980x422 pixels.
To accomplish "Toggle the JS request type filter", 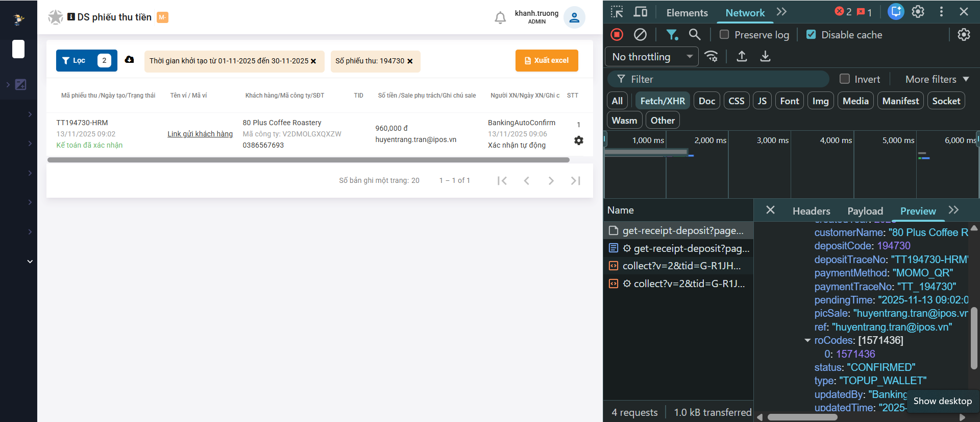I will point(762,101).
